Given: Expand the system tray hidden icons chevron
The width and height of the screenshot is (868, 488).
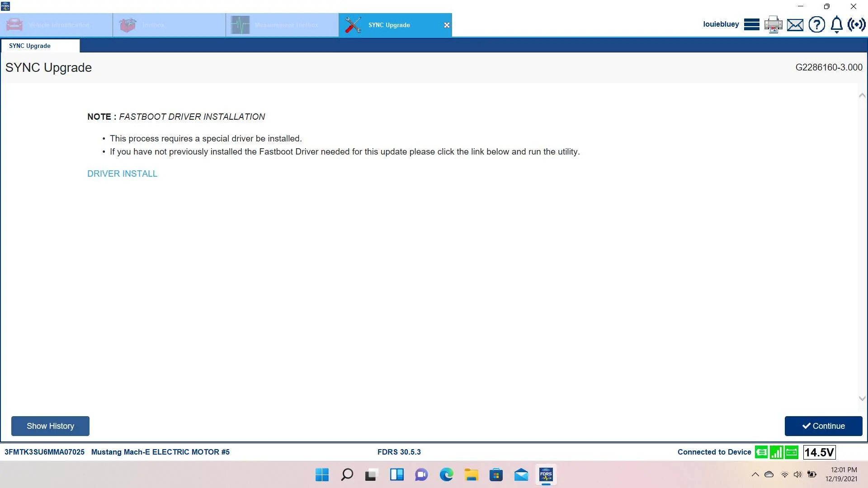Looking at the screenshot, I should 755,474.
